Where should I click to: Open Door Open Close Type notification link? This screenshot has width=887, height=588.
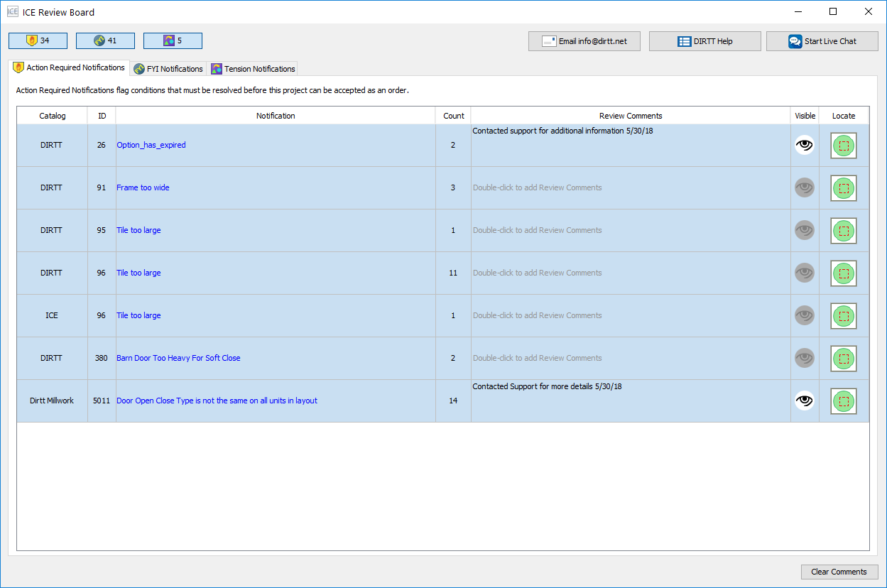pyautogui.click(x=217, y=401)
